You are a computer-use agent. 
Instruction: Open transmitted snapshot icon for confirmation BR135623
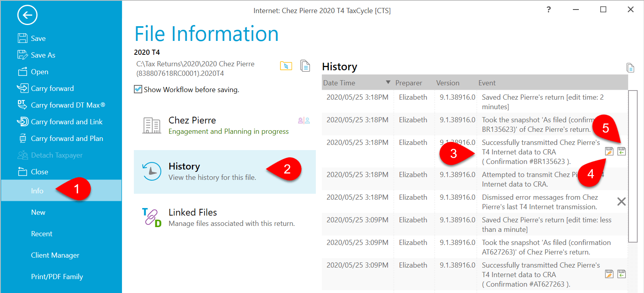pyautogui.click(x=609, y=151)
